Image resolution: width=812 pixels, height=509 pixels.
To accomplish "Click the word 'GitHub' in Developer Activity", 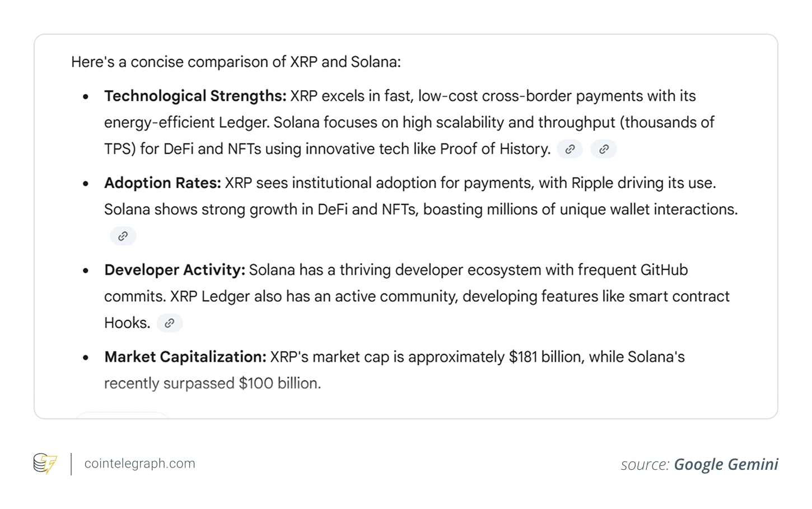I will coord(664,270).
